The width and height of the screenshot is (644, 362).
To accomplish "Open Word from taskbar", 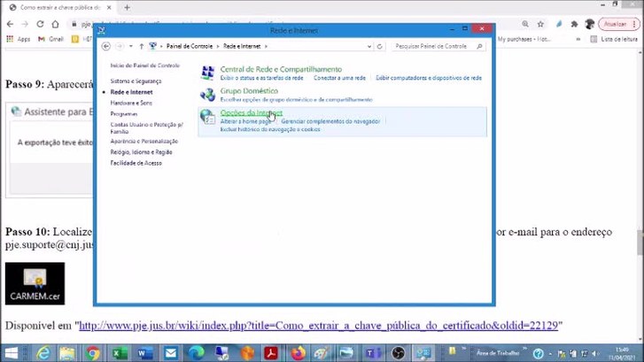I will (x=145, y=353).
